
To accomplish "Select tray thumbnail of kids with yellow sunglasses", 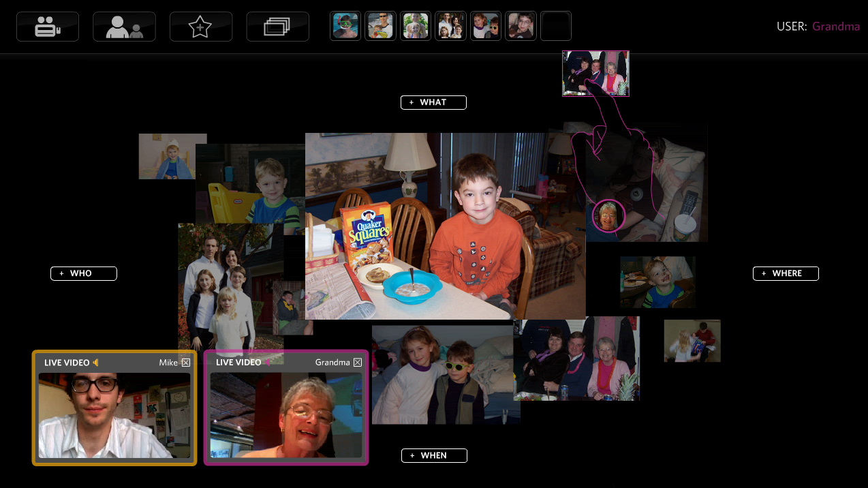I will pos(486,26).
